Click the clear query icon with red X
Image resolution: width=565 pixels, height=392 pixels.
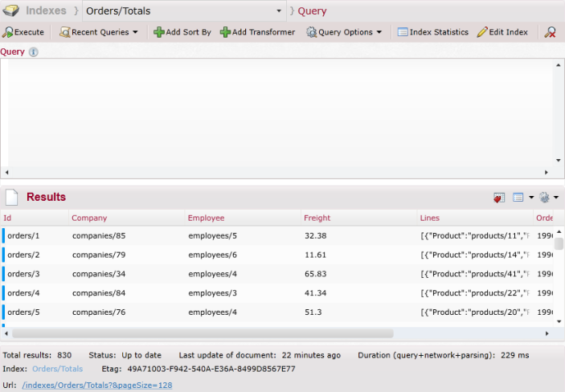(x=550, y=32)
